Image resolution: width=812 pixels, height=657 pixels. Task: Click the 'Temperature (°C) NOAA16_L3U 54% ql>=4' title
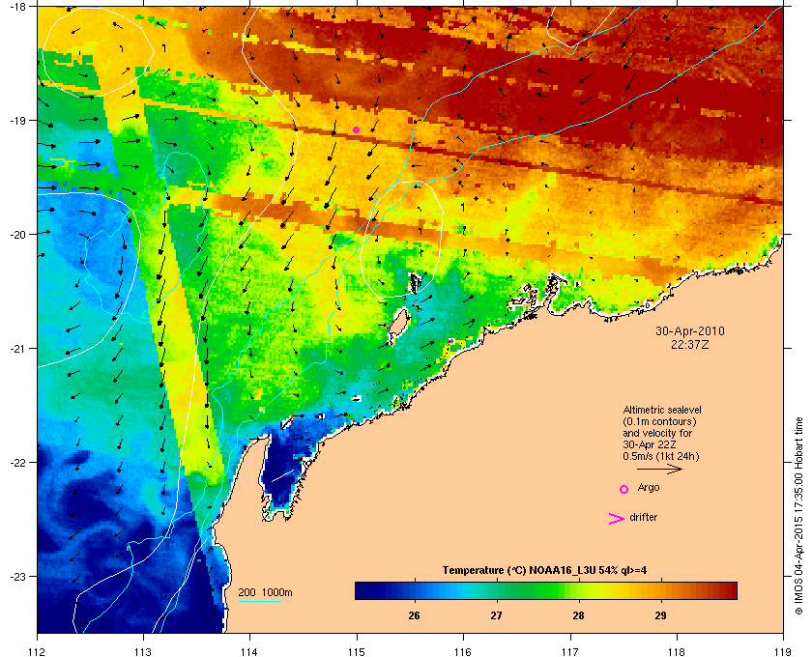pos(544,571)
